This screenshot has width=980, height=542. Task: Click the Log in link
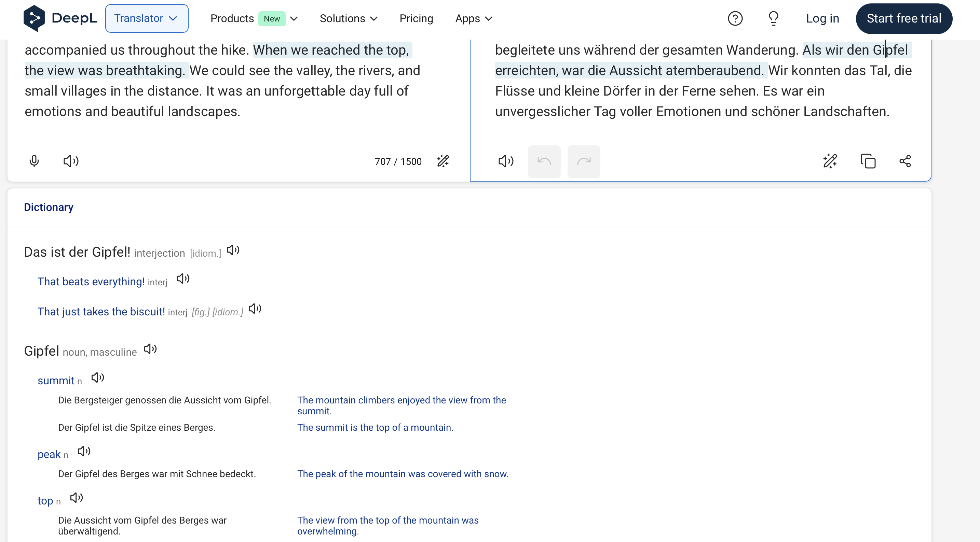click(x=822, y=19)
